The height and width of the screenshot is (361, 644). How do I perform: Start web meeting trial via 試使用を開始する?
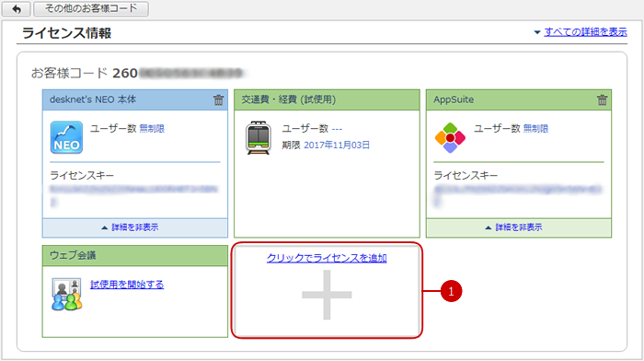(x=127, y=285)
